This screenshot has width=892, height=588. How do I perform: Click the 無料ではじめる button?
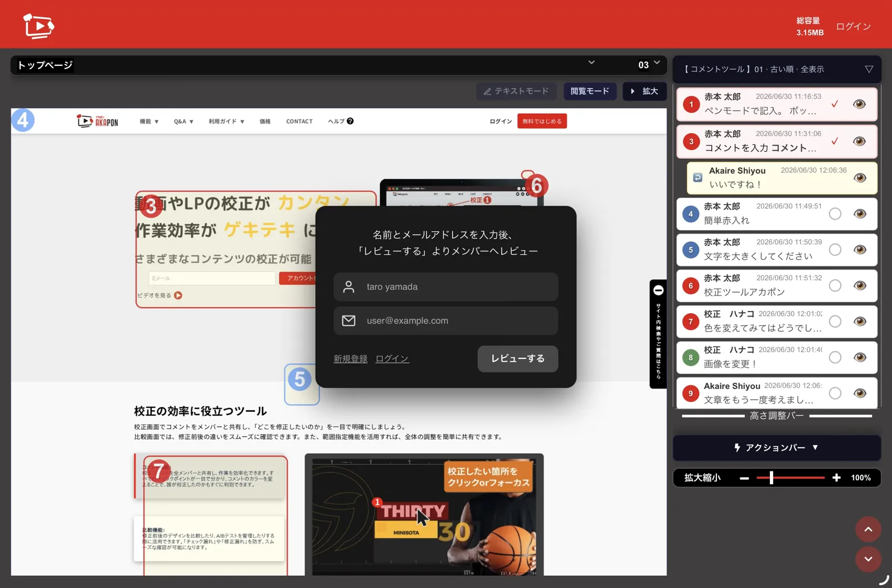(542, 121)
